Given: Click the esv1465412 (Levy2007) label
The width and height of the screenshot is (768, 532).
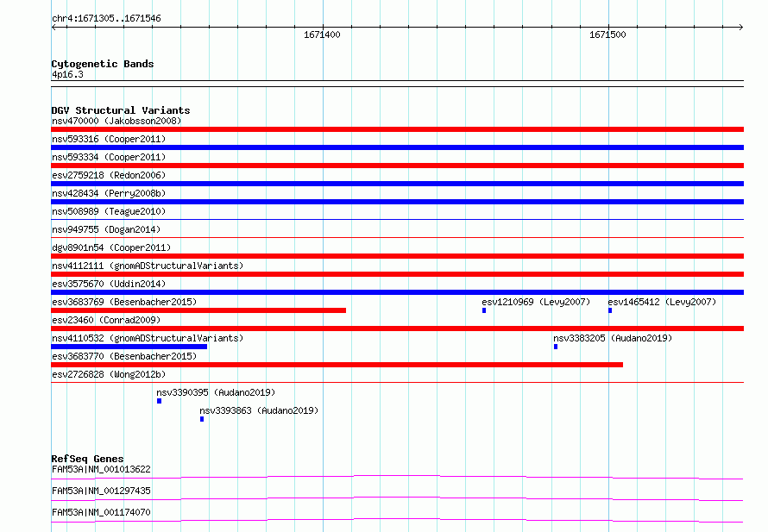Looking at the screenshot, I should coord(662,302).
